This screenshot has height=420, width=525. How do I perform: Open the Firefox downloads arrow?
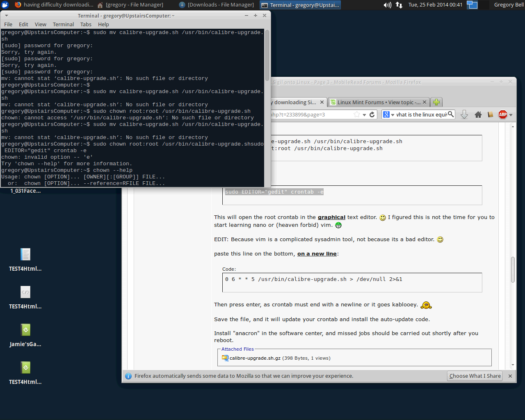[x=464, y=115]
